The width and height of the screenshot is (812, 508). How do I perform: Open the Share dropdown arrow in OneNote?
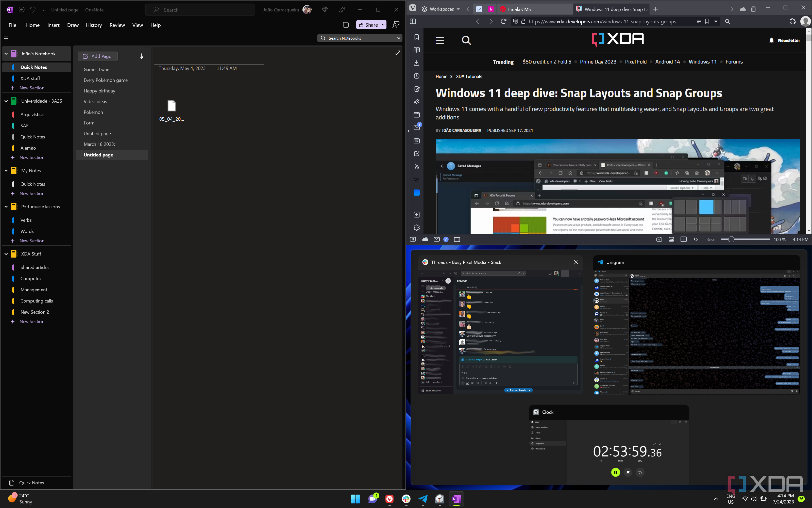tap(383, 25)
